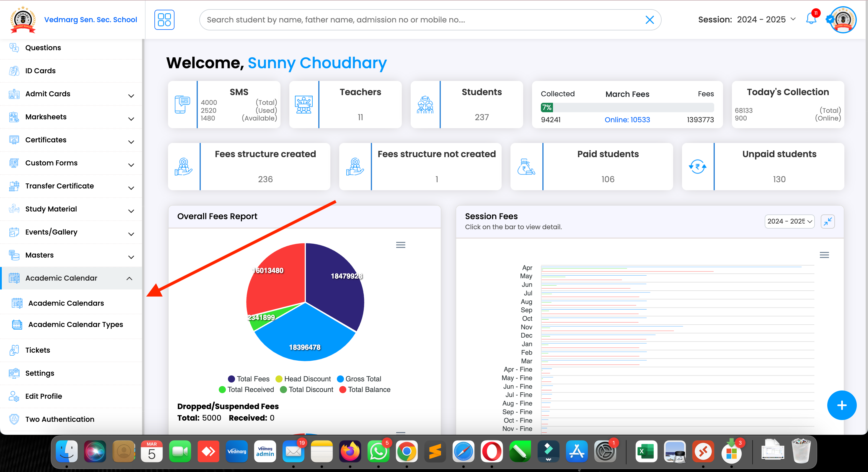Open the Session Fees chart hamburger menu
The height and width of the screenshot is (472, 868).
824,255
